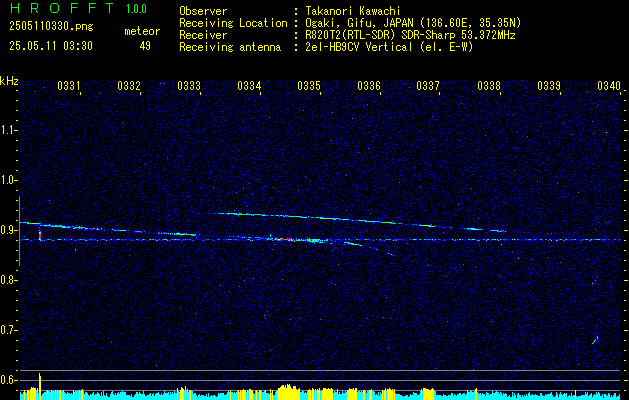Click time marker 0331

(x=69, y=85)
